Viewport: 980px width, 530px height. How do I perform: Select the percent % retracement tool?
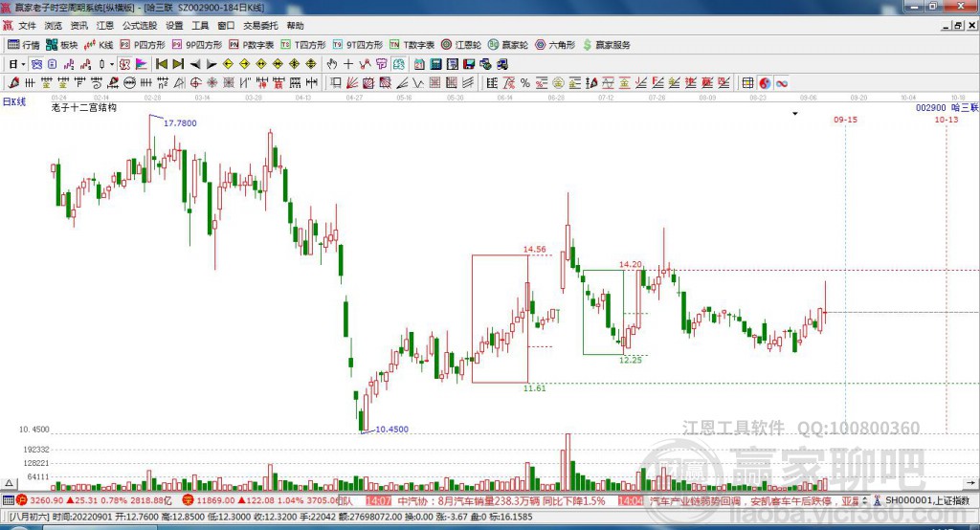point(525,82)
